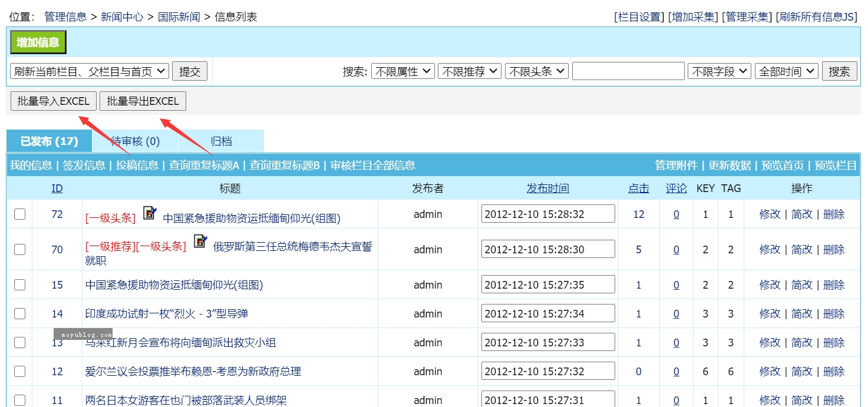The width and height of the screenshot is (868, 407).
Task: Click comment count 0 for ID 72
Action: point(676,214)
